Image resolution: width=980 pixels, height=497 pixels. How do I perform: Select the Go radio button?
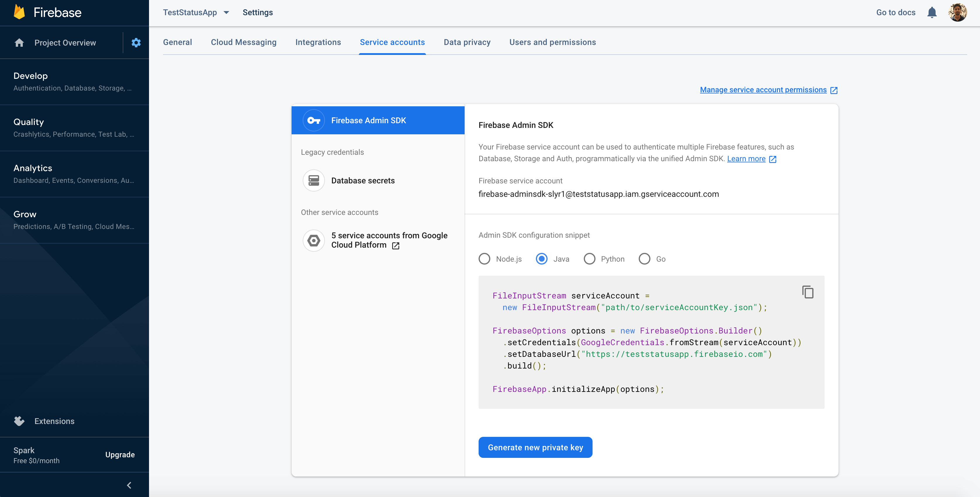pos(645,259)
